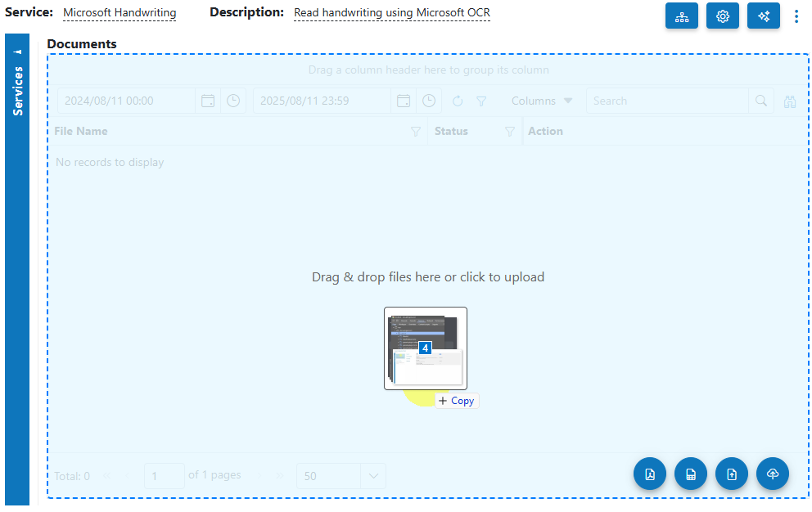Click the toolbar filter funnel icon
The height and width of the screenshot is (512, 812).
tap(481, 101)
